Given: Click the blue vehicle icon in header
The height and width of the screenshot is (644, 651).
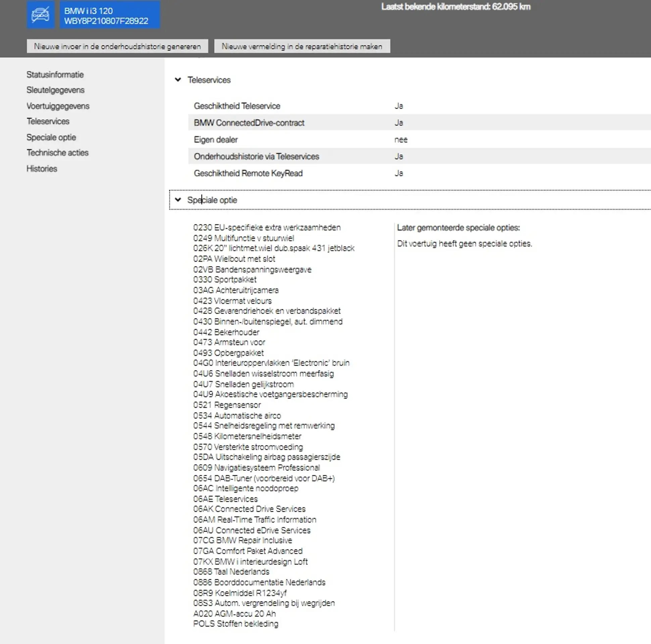Looking at the screenshot, I should coord(40,15).
